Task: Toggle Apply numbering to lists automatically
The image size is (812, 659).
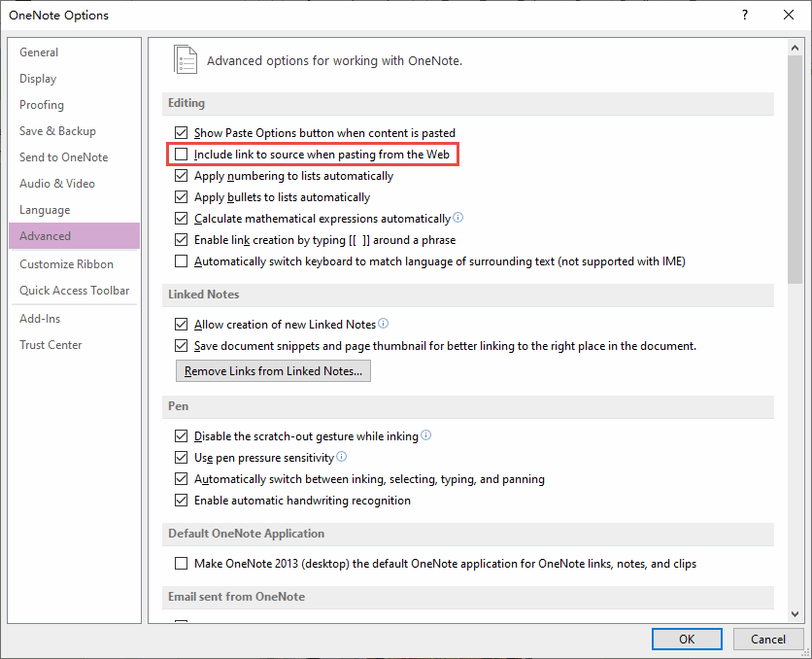Action: point(181,176)
